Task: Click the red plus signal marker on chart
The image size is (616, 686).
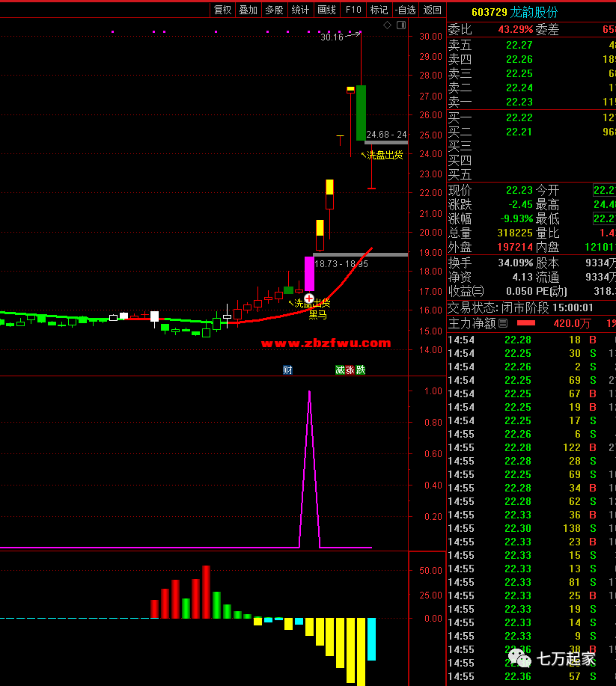Action: pos(309,298)
